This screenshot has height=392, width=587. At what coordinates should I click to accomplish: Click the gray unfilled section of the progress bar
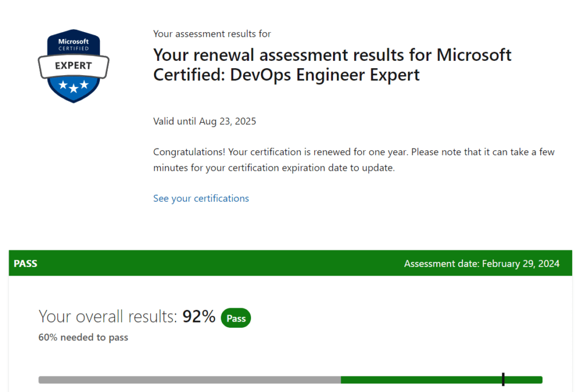click(189, 379)
